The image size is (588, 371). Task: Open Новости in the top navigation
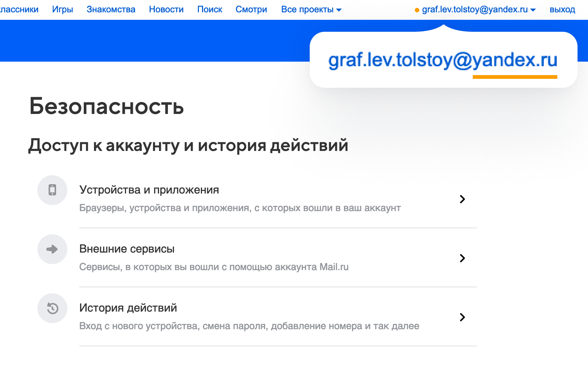[166, 10]
